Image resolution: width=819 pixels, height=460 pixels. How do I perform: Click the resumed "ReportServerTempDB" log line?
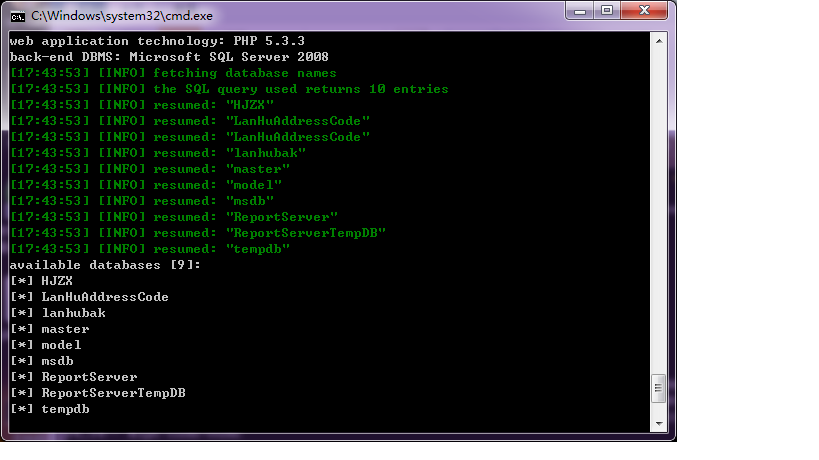coord(198,233)
